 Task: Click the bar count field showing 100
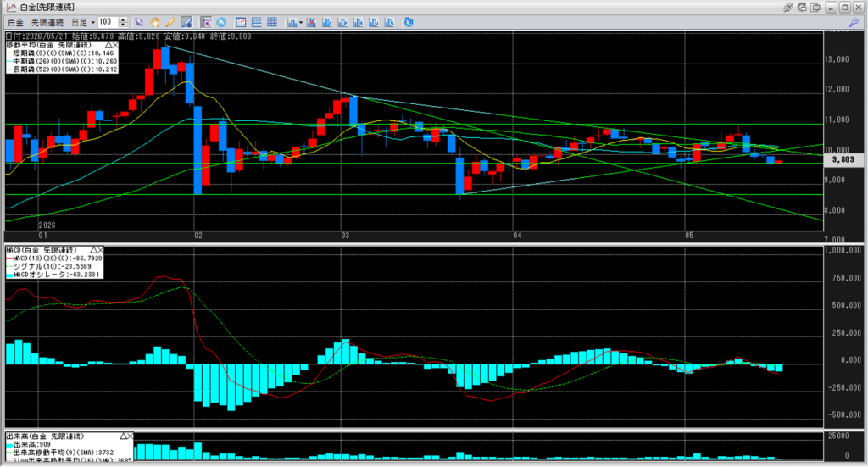[108, 22]
